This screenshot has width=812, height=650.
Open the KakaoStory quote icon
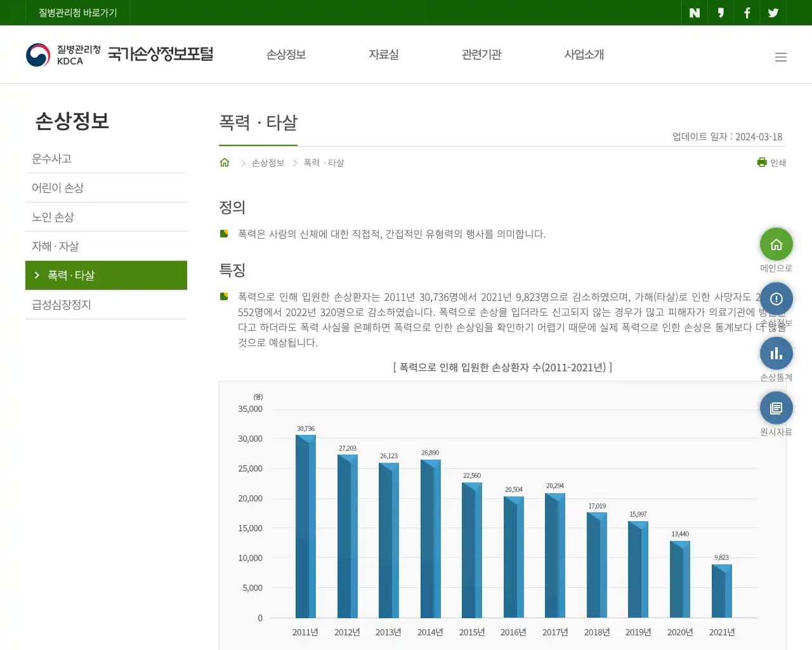click(x=721, y=13)
